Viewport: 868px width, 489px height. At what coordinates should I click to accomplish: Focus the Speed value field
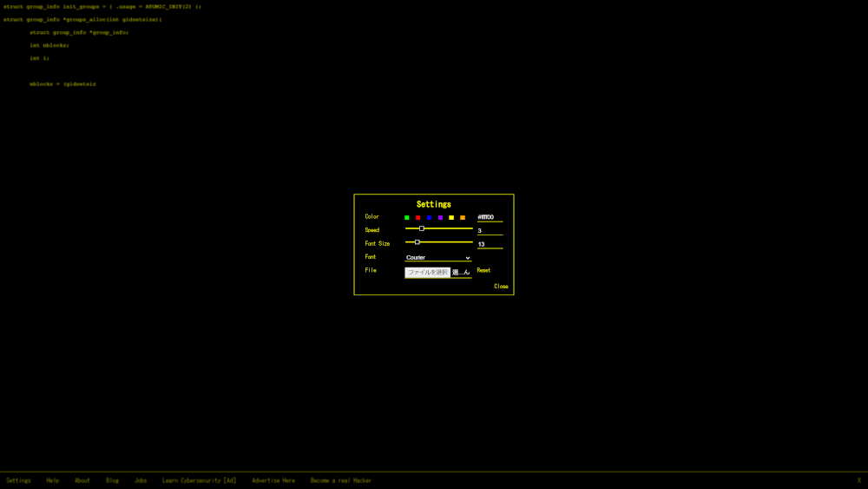490,231
